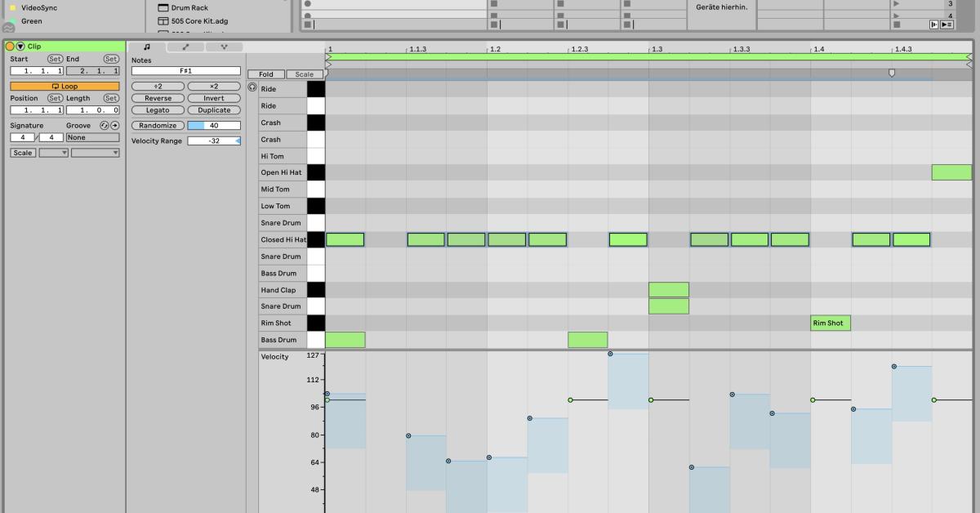Open the groove hot-swap icon
The width and height of the screenshot is (980, 513).
click(x=104, y=125)
